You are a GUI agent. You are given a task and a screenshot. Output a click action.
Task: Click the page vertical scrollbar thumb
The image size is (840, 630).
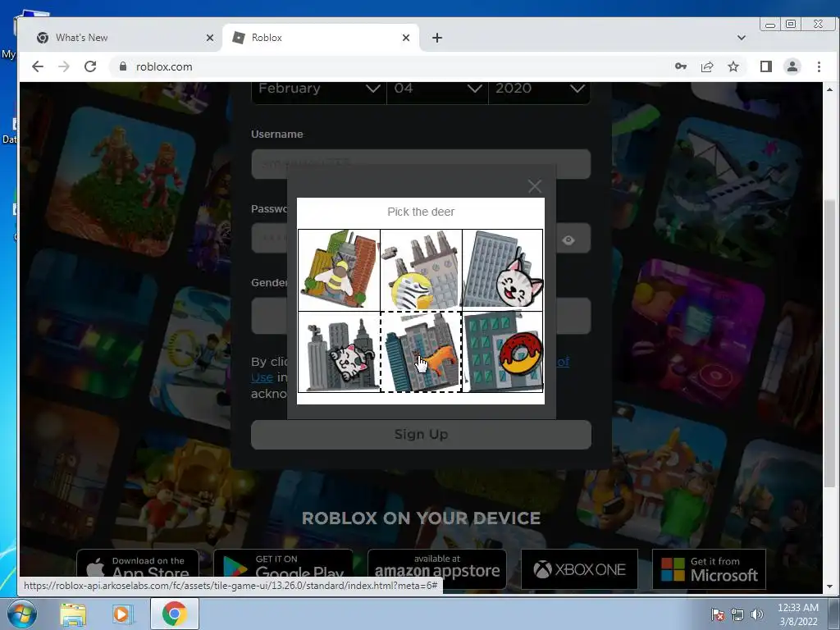(x=830, y=343)
